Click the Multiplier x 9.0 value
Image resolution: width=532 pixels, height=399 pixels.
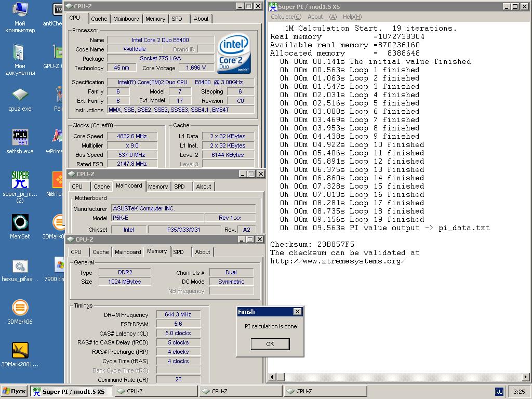132,145
